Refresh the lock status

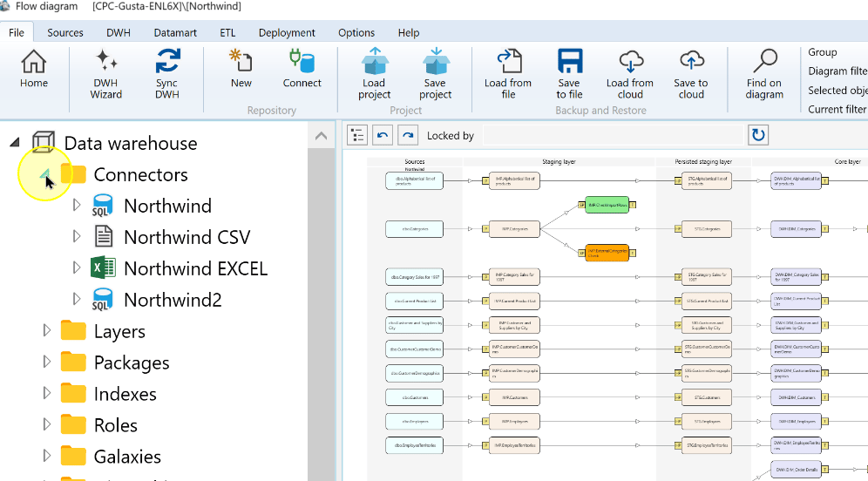coord(758,135)
